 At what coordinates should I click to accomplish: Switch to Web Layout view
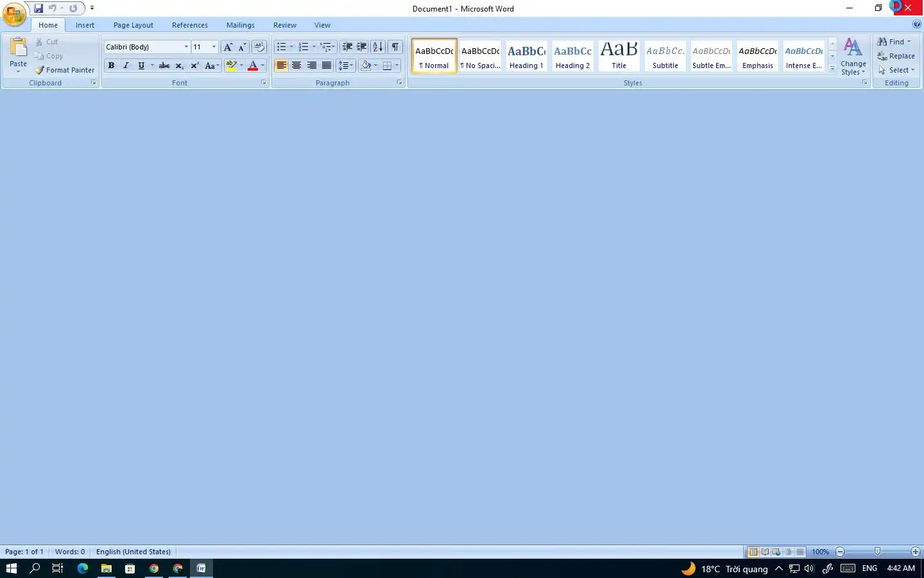pyautogui.click(x=776, y=552)
